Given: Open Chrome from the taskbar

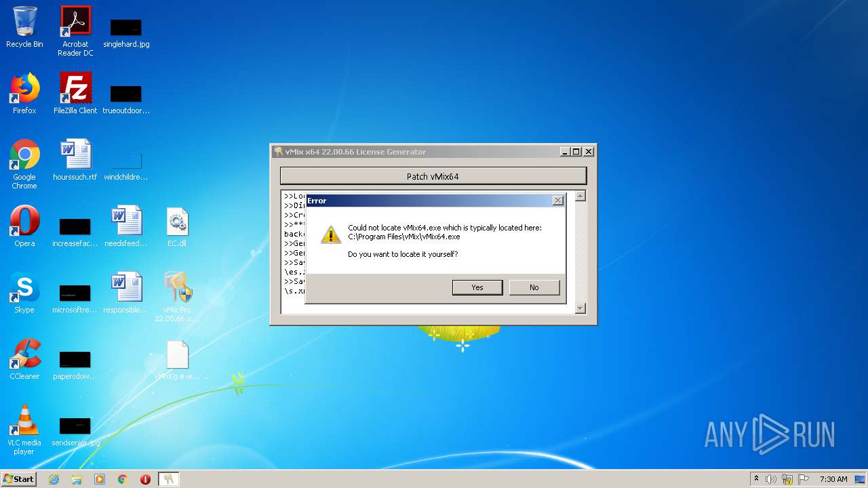Looking at the screenshot, I should 123,479.
